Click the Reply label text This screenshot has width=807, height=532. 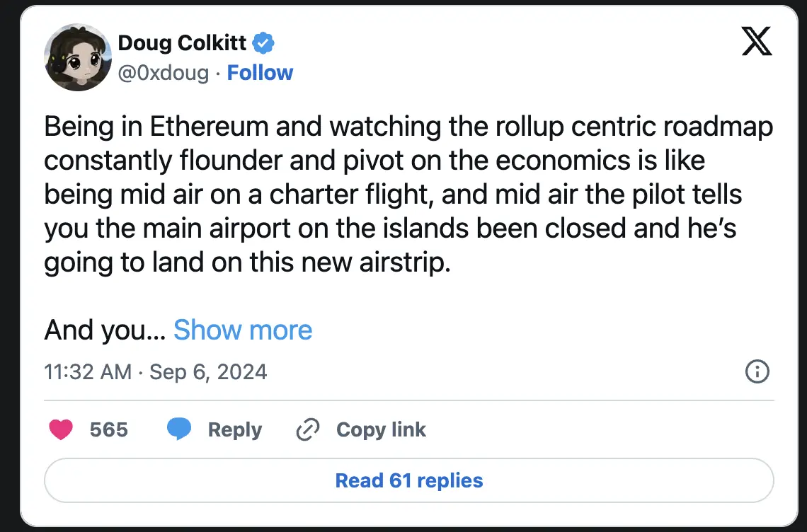click(234, 429)
